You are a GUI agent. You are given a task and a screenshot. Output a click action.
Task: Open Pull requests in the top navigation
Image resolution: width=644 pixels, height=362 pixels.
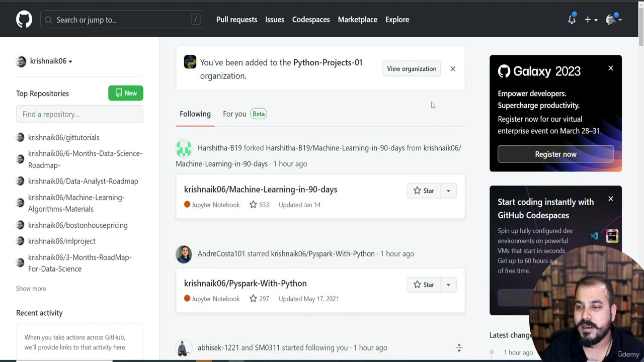[x=236, y=20]
